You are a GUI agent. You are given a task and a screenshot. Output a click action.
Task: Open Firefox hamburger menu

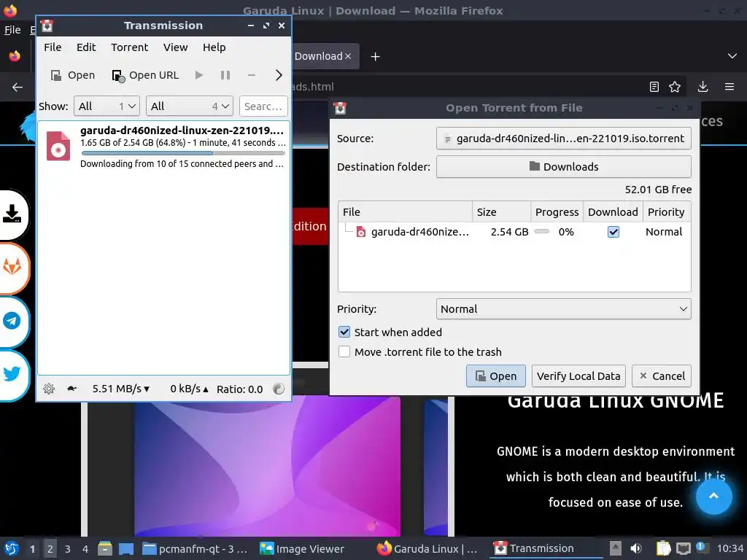click(729, 87)
